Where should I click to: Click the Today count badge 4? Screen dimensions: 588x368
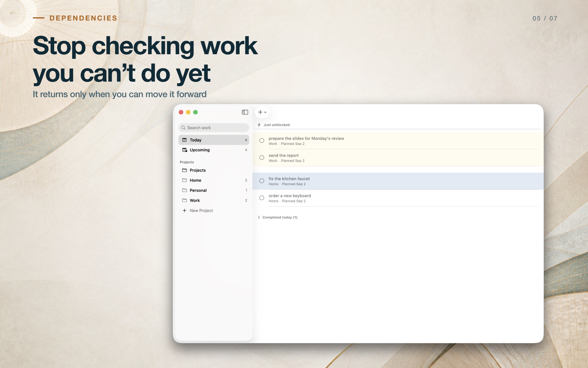point(246,140)
